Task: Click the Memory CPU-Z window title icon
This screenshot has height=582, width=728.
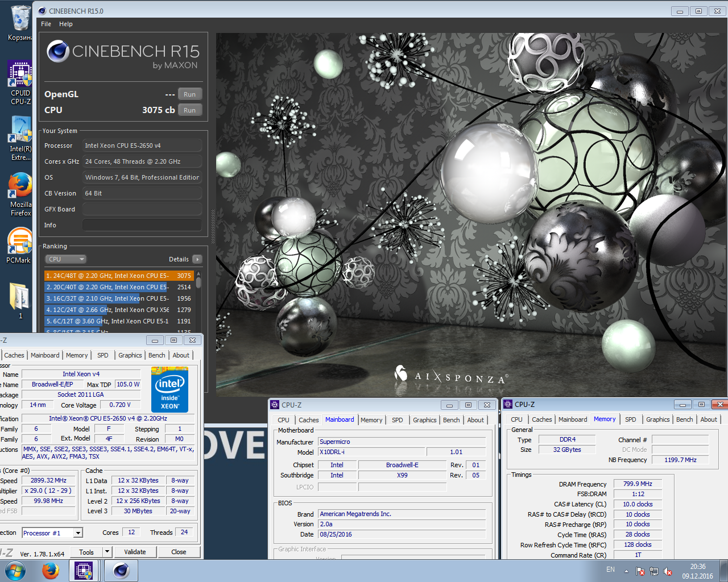Action: tap(508, 404)
